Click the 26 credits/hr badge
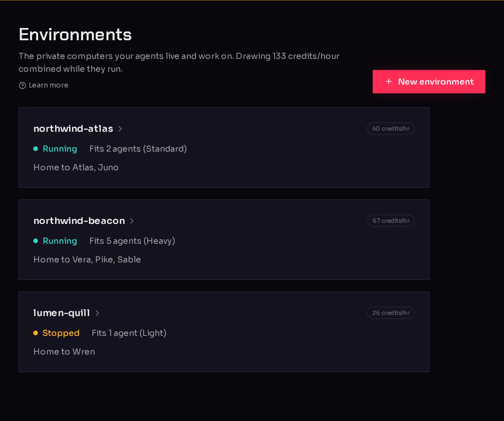Image resolution: width=504 pixels, height=421 pixels. tap(391, 313)
